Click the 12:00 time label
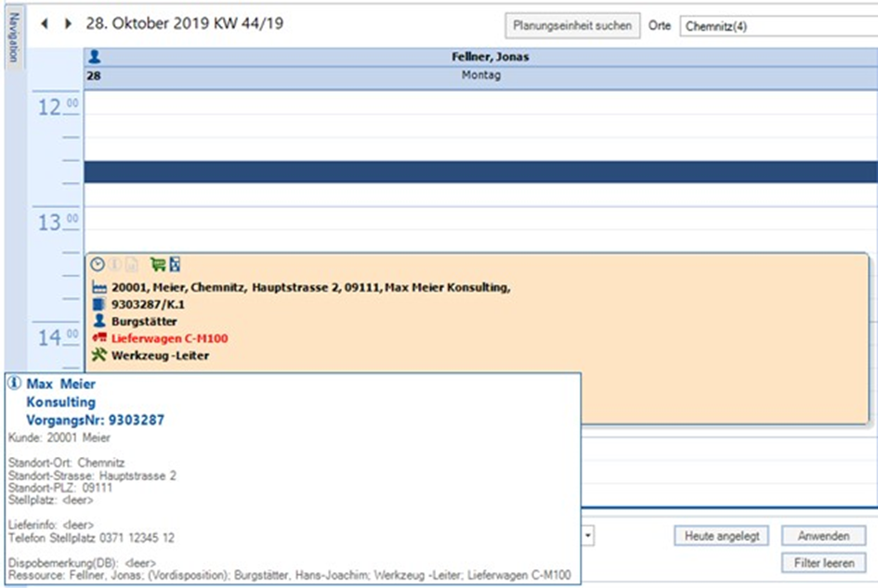878x588 pixels. 58,107
